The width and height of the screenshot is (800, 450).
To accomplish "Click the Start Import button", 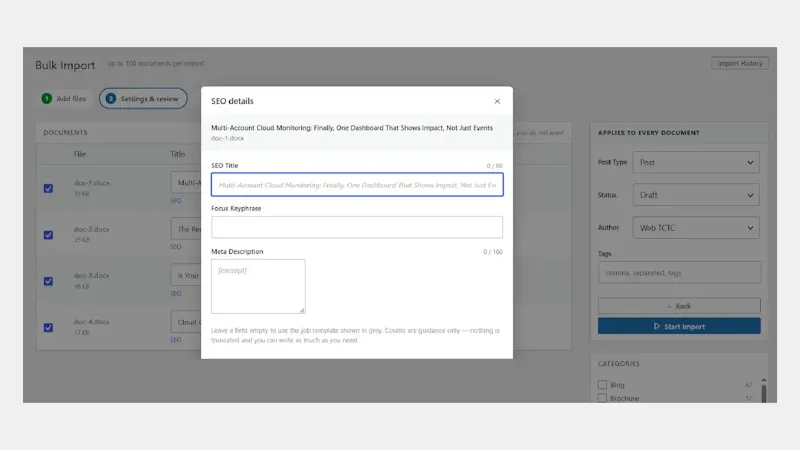I will click(679, 326).
